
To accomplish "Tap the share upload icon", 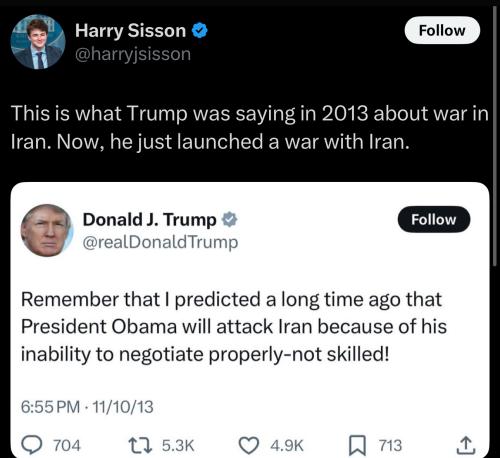I will (x=465, y=445).
